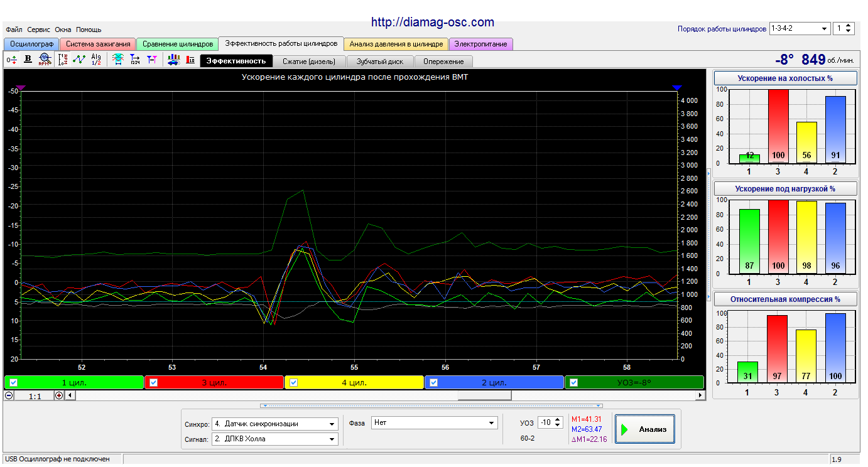Click the red bar with number 10 icon
The height and width of the screenshot is (467, 868).
pos(191,60)
